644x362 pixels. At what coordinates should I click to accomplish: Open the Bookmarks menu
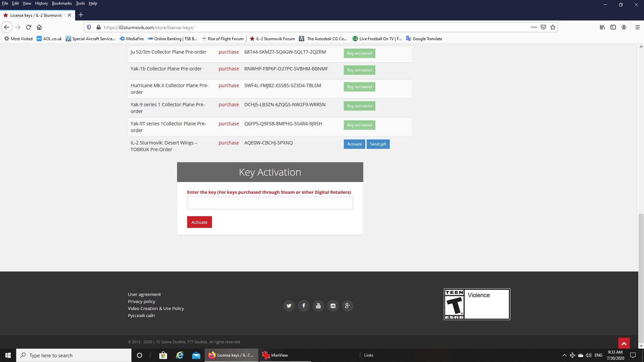tap(62, 3)
